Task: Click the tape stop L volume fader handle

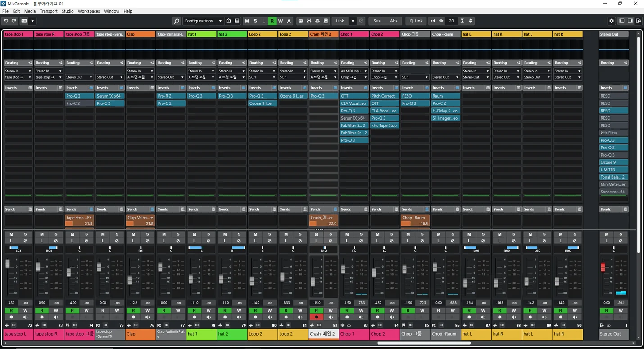Action: pos(7,264)
